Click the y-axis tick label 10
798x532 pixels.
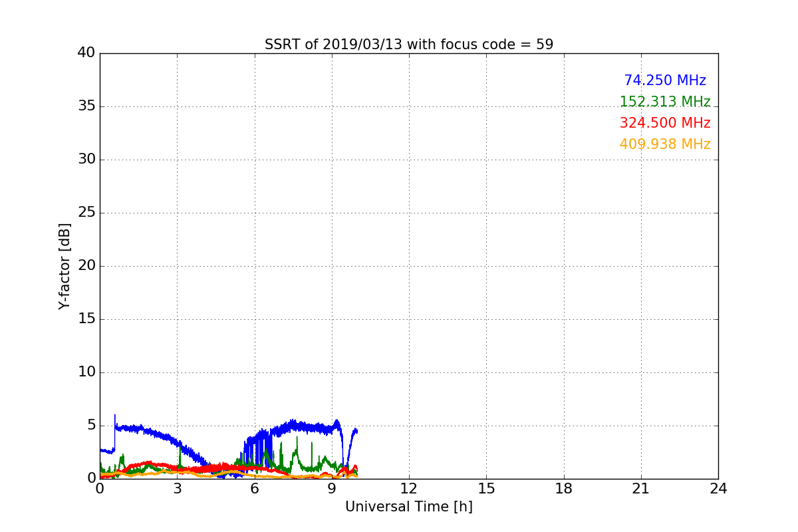tap(86, 372)
